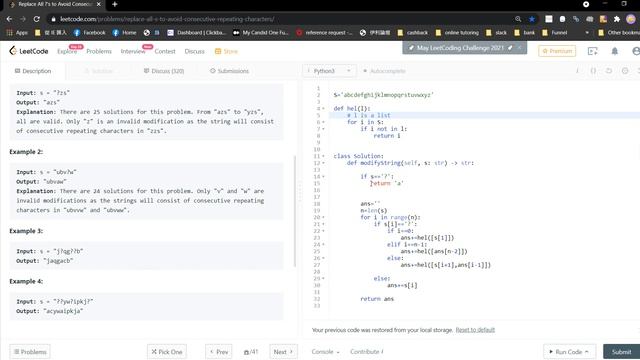Open the cashback bookmark folder
The height and width of the screenshot is (360, 640).
(413, 33)
